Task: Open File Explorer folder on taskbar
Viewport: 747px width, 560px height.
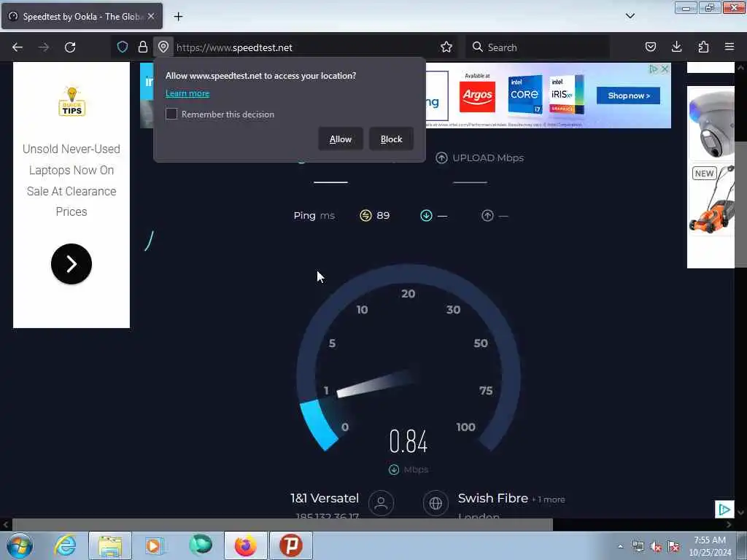Action: tap(110, 545)
